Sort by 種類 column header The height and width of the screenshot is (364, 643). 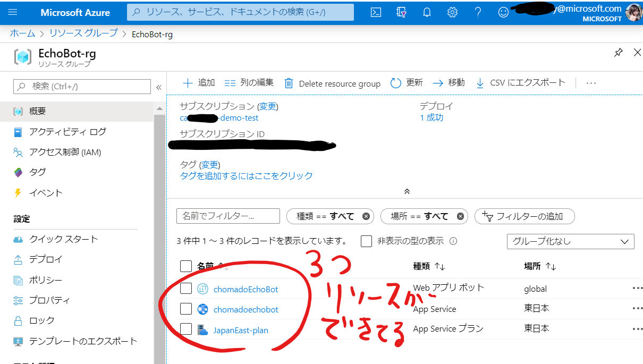click(429, 266)
